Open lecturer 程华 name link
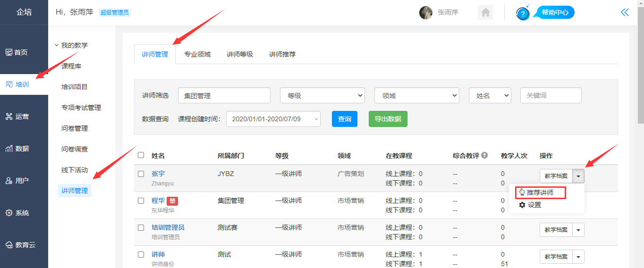Viewport: 644px width, 268px height. pyautogui.click(x=158, y=201)
